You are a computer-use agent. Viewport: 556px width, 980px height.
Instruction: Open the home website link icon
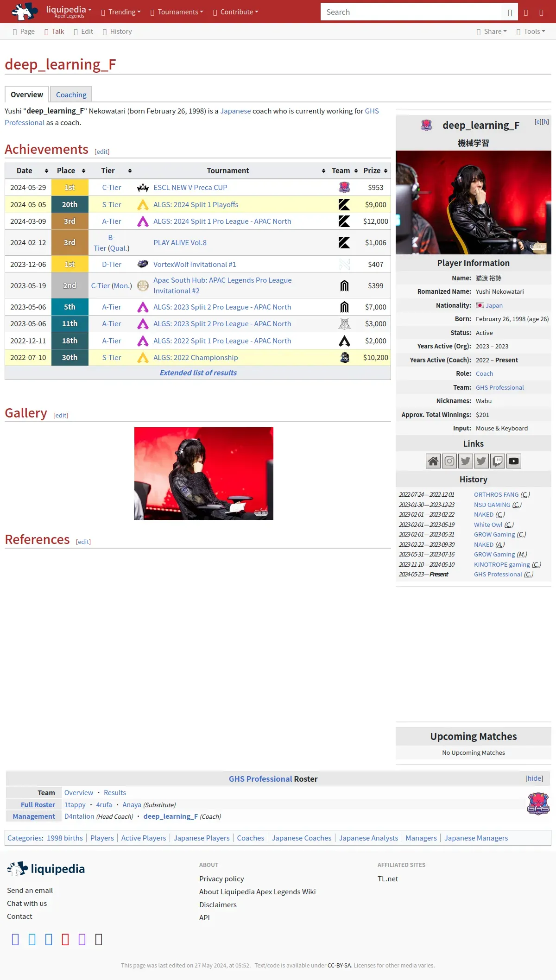(433, 461)
